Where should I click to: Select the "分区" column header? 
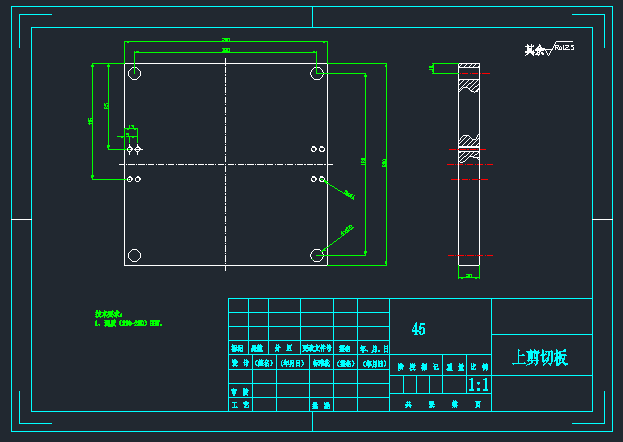284,349
